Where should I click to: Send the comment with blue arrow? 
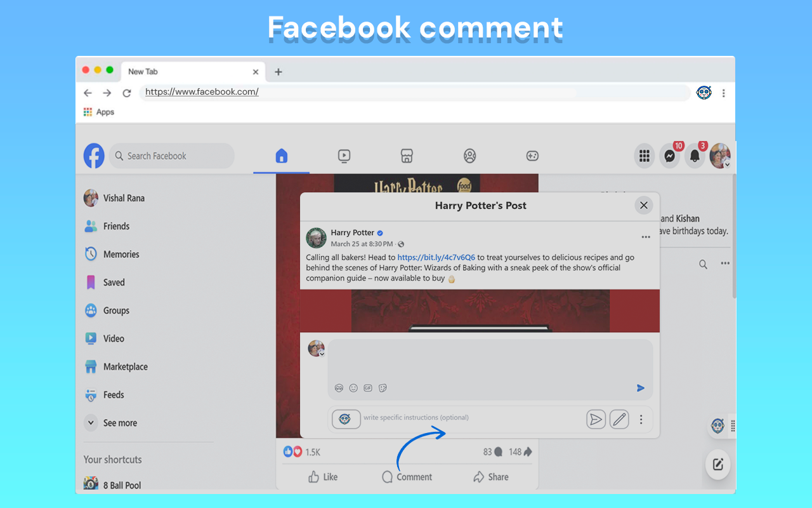coord(641,388)
